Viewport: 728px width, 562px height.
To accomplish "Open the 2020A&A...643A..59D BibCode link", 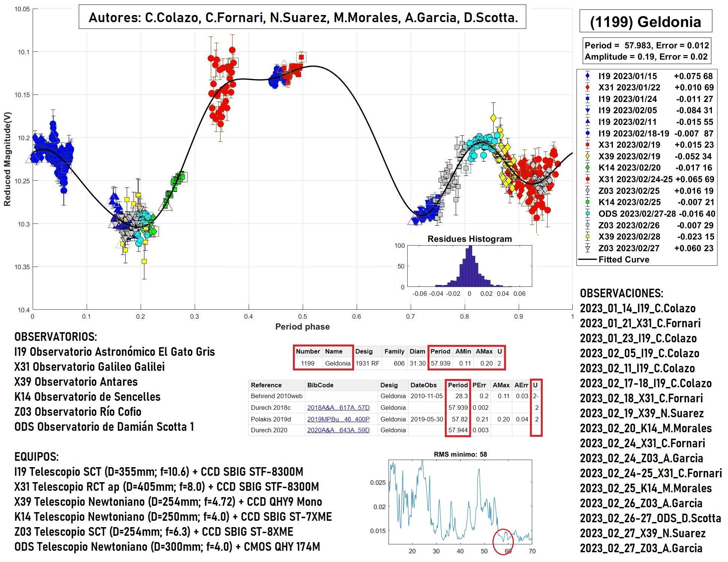I will coord(338,430).
